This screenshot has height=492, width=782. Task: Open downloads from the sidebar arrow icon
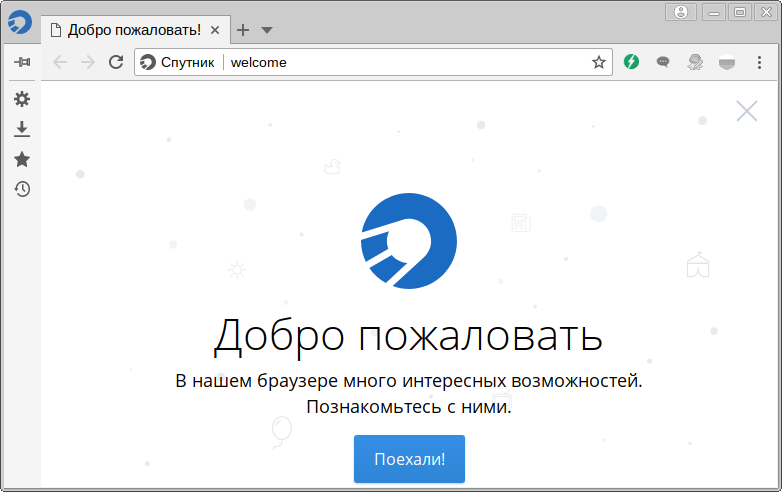tap(21, 129)
